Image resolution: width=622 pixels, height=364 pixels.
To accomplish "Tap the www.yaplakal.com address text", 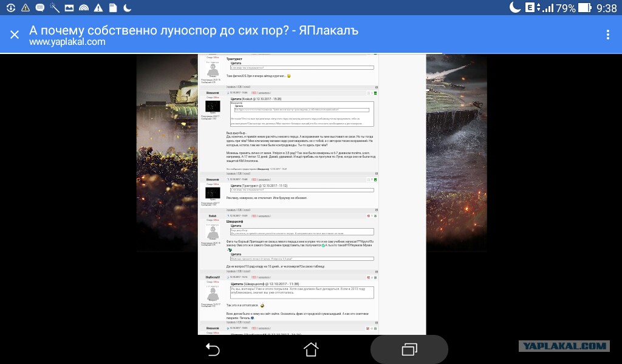I will click(x=67, y=42).
